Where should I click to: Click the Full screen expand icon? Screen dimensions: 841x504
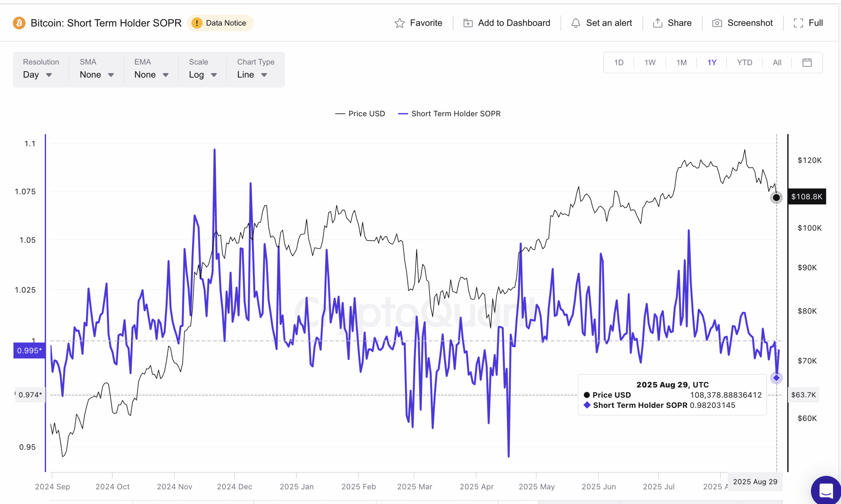[x=798, y=23]
